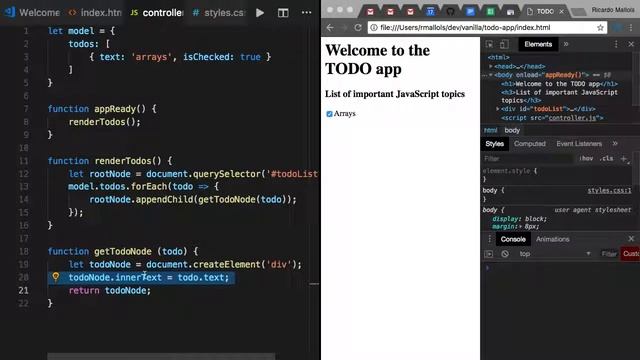The width and height of the screenshot is (640, 360).
Task: Close the console drawer
Action: [631, 239]
